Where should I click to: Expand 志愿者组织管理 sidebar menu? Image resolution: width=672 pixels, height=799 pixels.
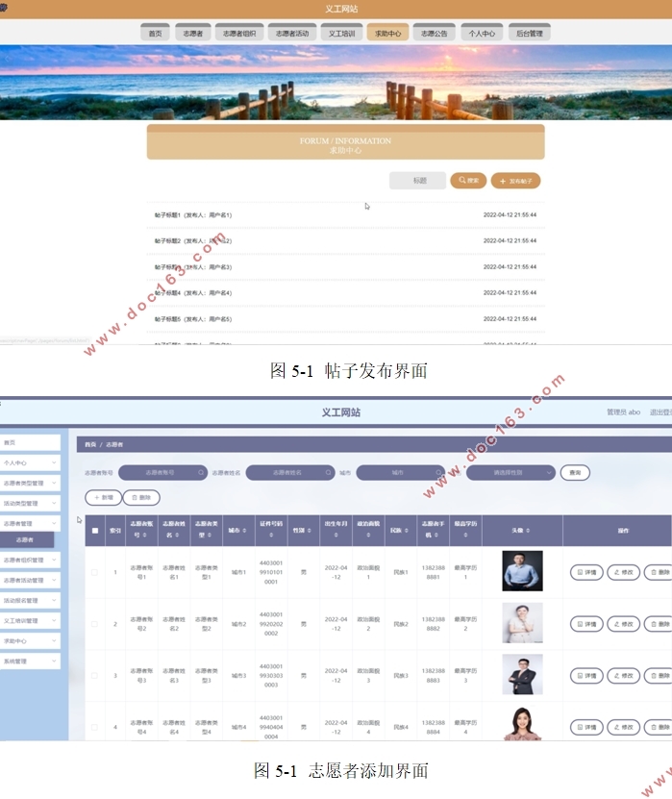30,560
